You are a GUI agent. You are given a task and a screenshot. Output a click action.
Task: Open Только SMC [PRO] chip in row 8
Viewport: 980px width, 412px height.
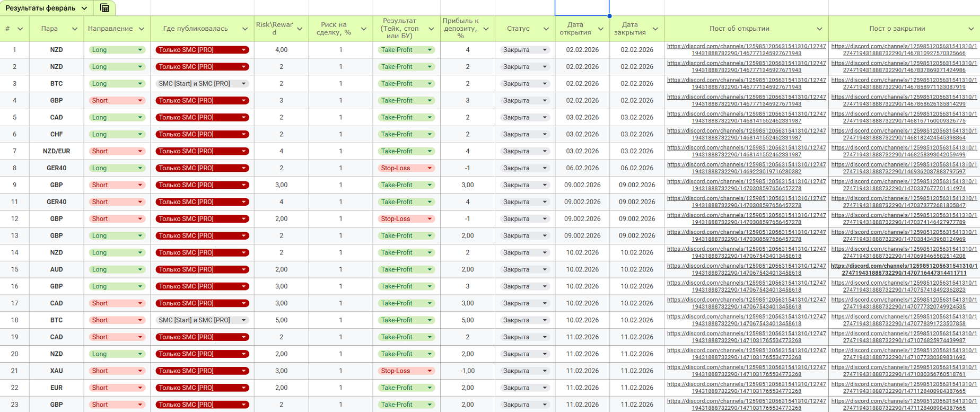[202, 168]
